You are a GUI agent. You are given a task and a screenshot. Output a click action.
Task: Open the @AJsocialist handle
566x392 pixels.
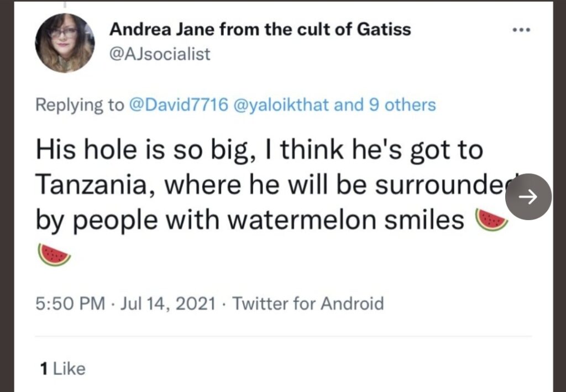pyautogui.click(x=160, y=54)
